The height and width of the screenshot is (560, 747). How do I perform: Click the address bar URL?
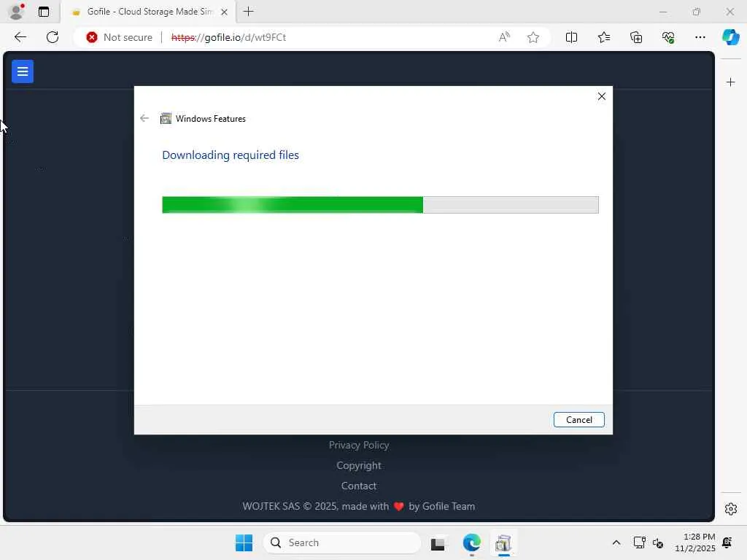[x=228, y=37]
